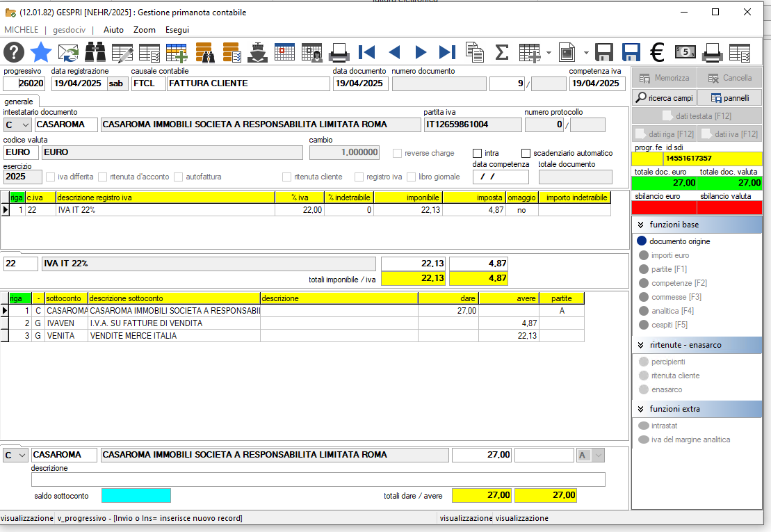Collapse the funzioni extra section
The image size is (771, 532).
pyautogui.click(x=641, y=409)
